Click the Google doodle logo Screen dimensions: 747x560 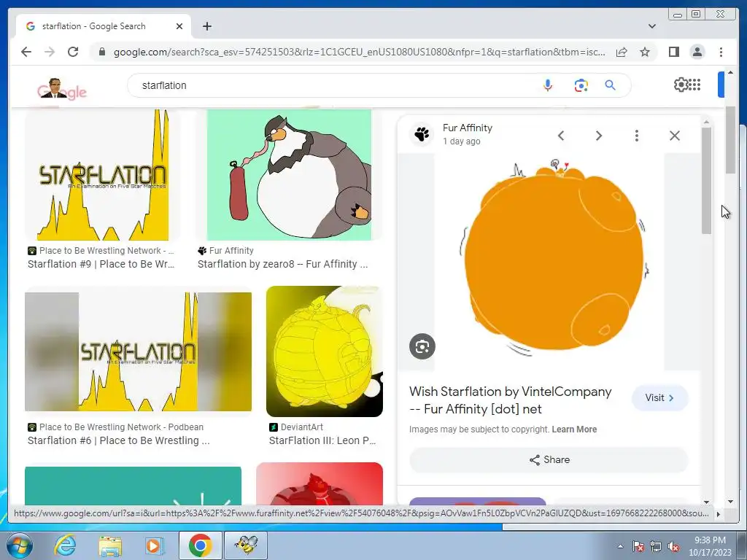pos(62,88)
